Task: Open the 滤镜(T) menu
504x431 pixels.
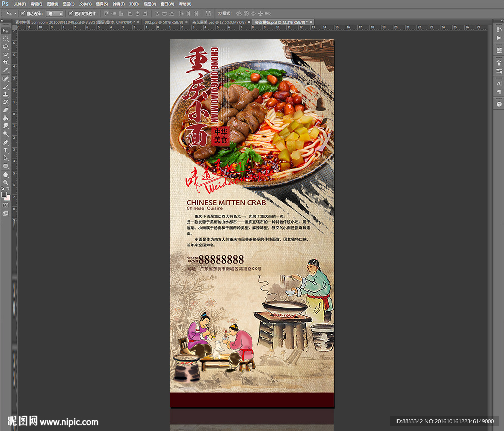Action: coord(118,4)
